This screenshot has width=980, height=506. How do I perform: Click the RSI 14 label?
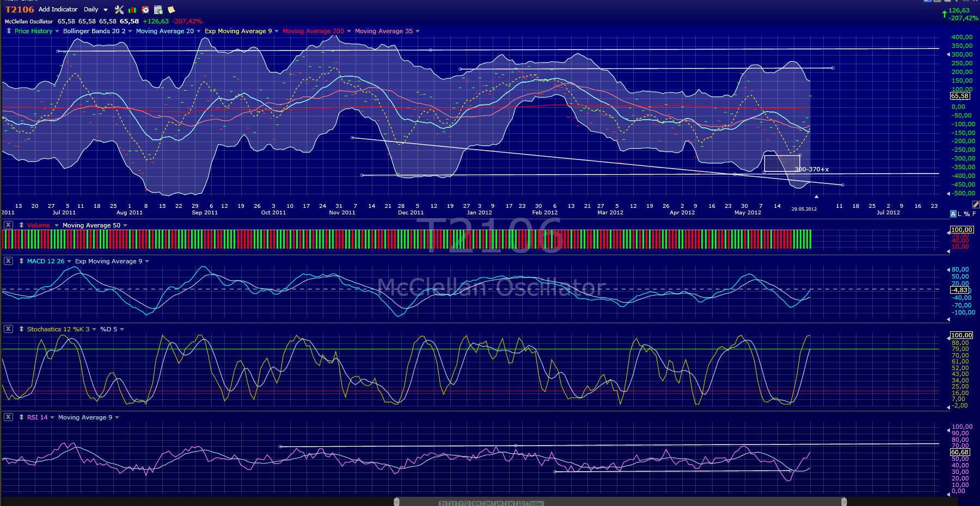[x=38, y=417]
